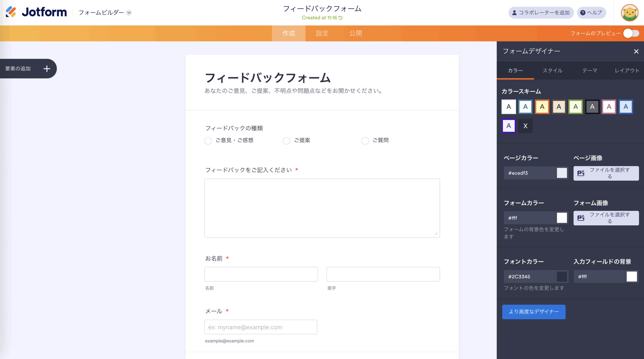Click the email input field

[x=261, y=327]
